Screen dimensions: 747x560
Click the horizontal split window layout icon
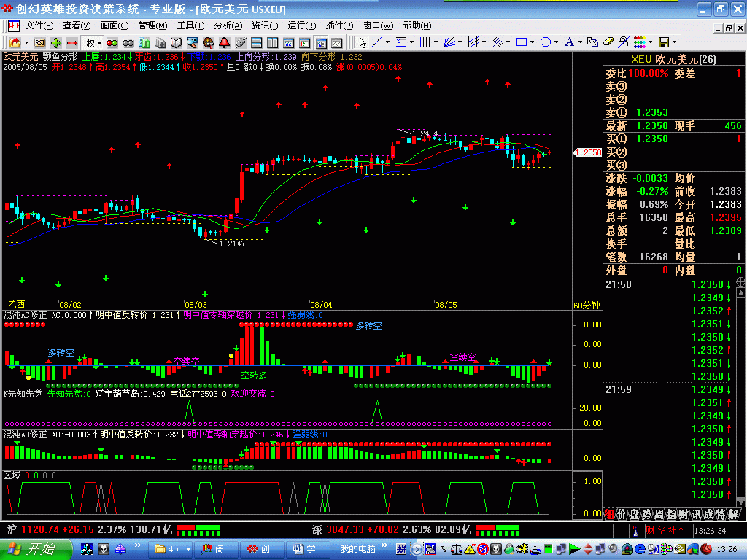256,43
